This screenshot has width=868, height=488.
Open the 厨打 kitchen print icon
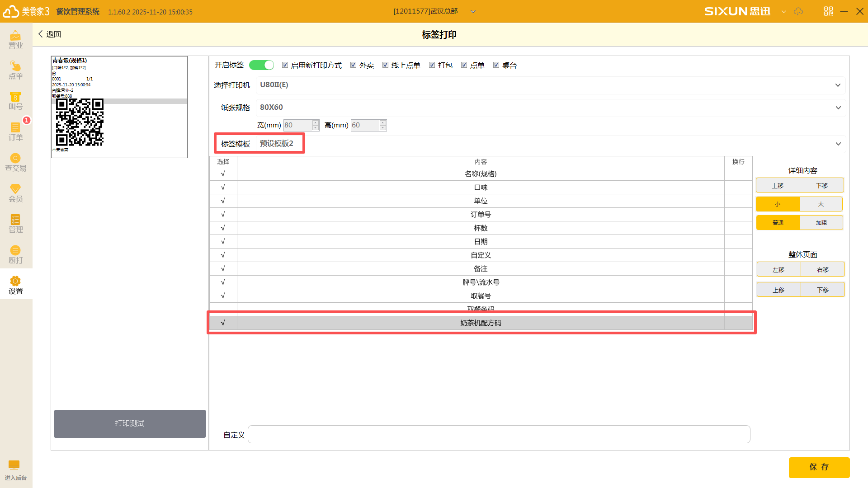pyautogui.click(x=15, y=255)
